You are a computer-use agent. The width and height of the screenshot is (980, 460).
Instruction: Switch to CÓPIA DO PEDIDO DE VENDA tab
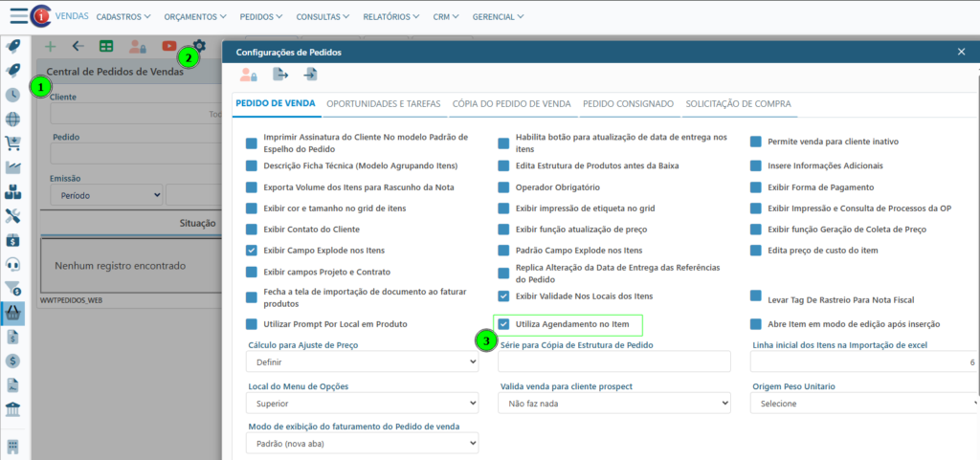[x=512, y=103]
